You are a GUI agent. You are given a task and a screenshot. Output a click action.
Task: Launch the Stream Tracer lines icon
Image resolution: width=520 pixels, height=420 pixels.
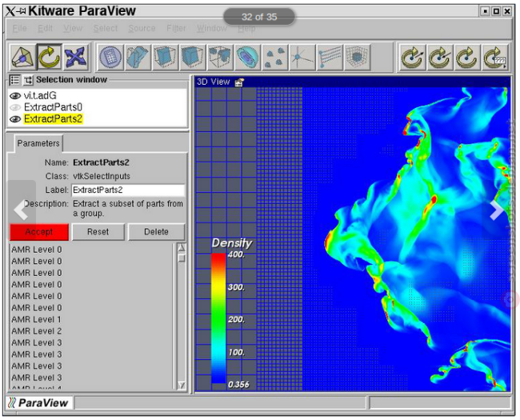click(x=330, y=57)
